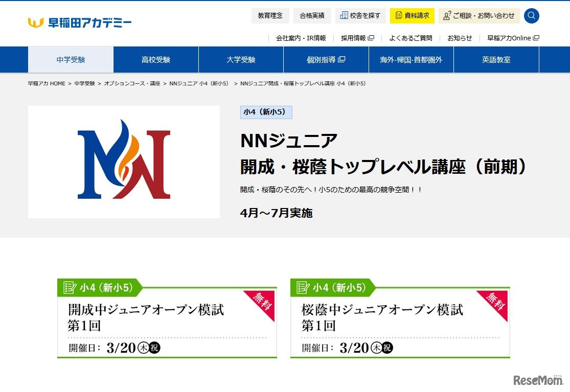Open the よくあるご質問 link
570x392 pixels.
(412, 37)
